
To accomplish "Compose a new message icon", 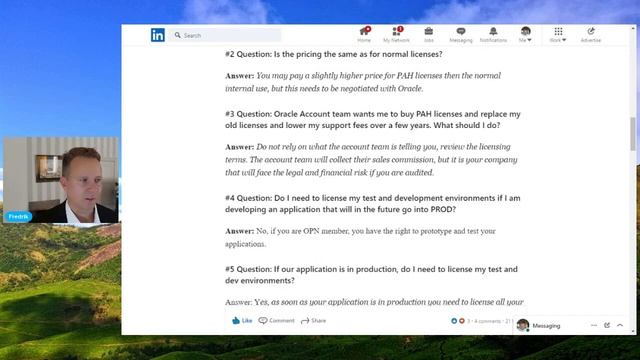I will (x=607, y=325).
